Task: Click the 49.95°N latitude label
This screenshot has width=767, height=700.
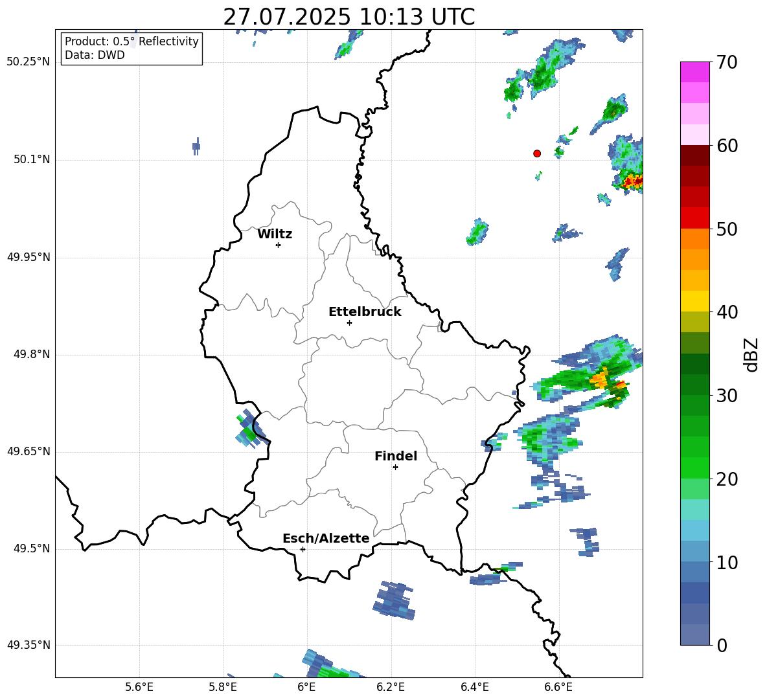Action: click(x=29, y=257)
